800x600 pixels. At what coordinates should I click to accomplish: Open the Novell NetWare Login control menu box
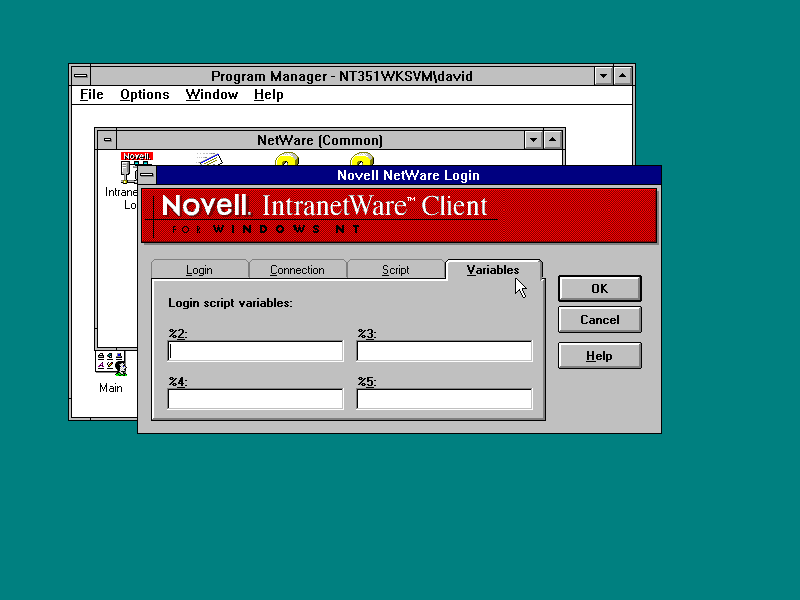147,175
